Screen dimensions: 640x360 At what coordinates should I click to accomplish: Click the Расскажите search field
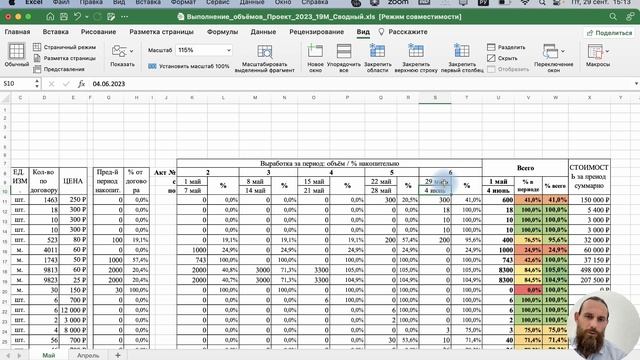403,32
